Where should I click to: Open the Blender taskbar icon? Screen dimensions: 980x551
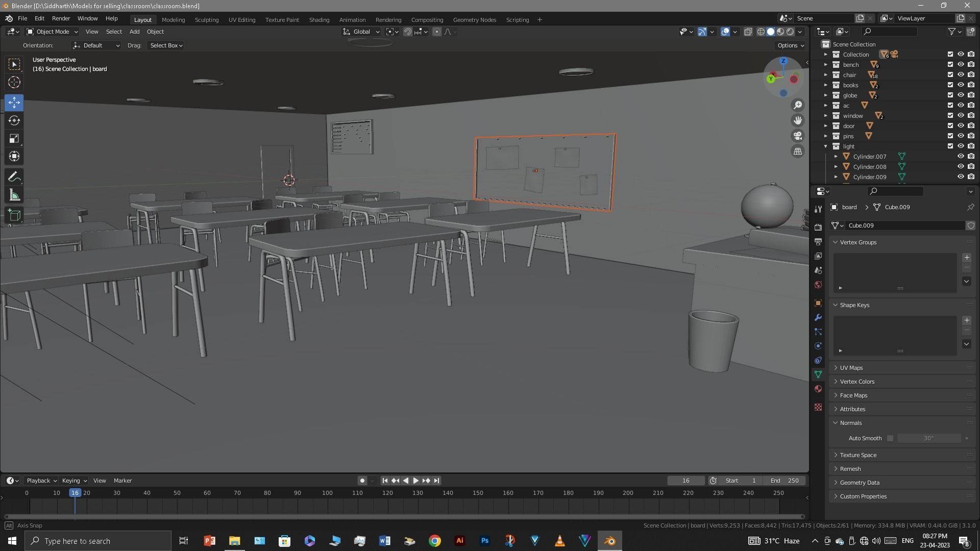pyautogui.click(x=610, y=541)
